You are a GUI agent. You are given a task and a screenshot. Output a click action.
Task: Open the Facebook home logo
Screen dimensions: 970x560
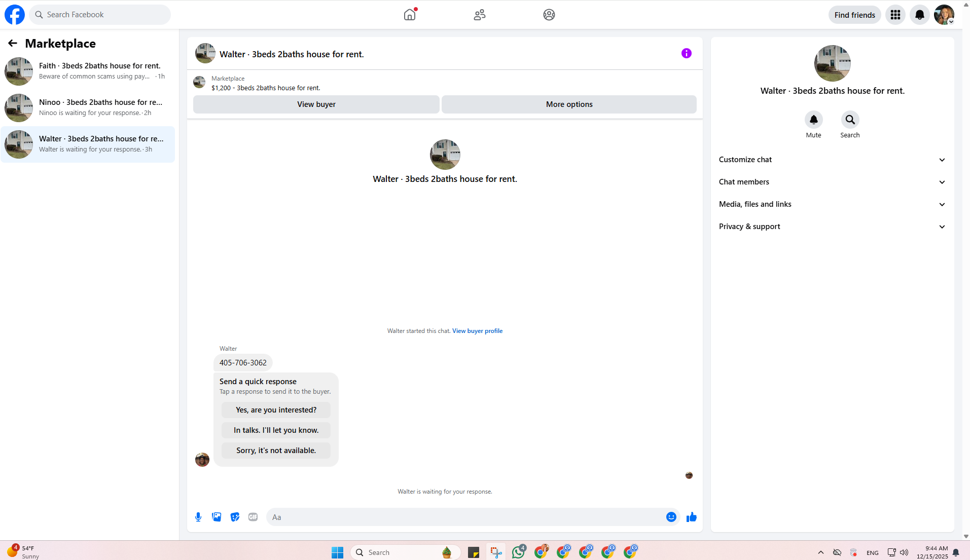15,15
